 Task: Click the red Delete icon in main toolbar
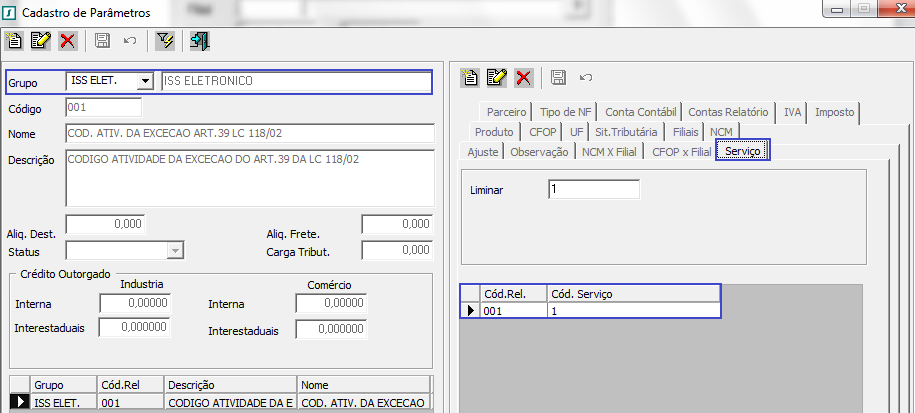68,41
